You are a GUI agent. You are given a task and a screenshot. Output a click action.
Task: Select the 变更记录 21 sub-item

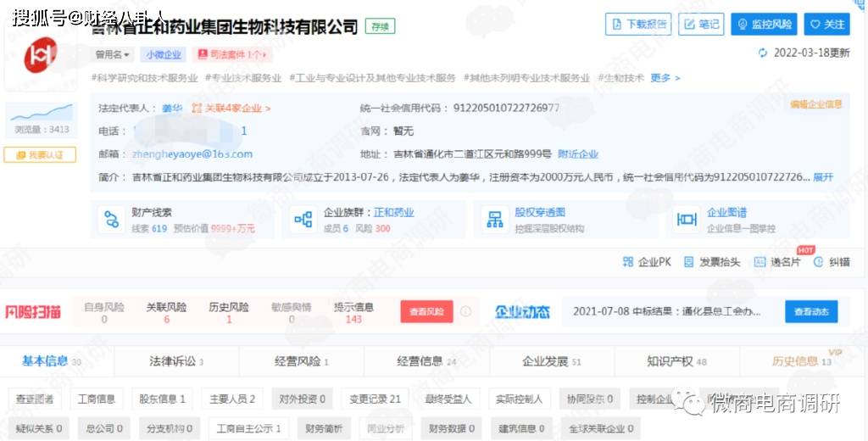click(370, 399)
